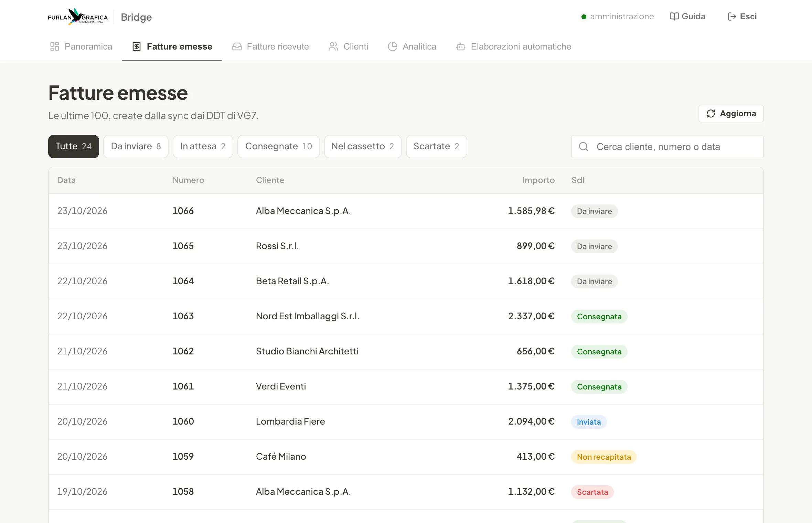Click the Esci logout icon
Viewport: 812px width, 523px height.
coord(732,17)
